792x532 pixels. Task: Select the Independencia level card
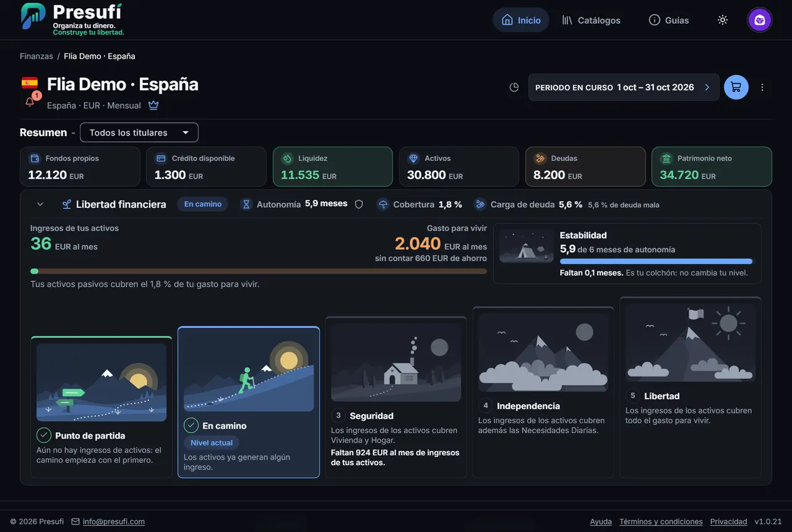pos(543,392)
